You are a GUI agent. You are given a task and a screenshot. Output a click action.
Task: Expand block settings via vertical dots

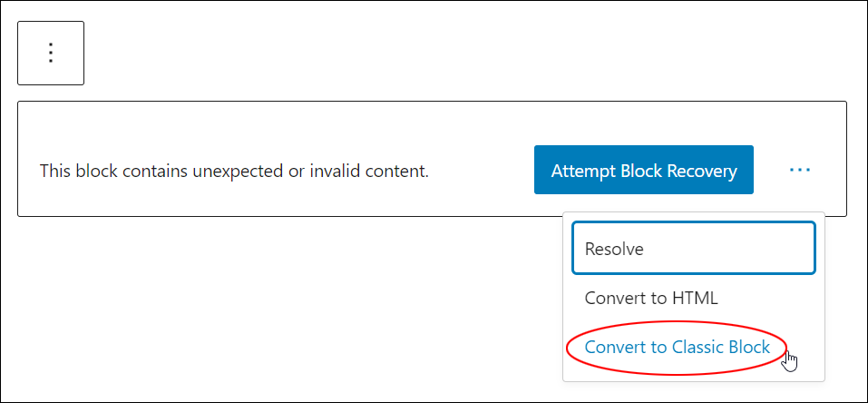(51, 54)
